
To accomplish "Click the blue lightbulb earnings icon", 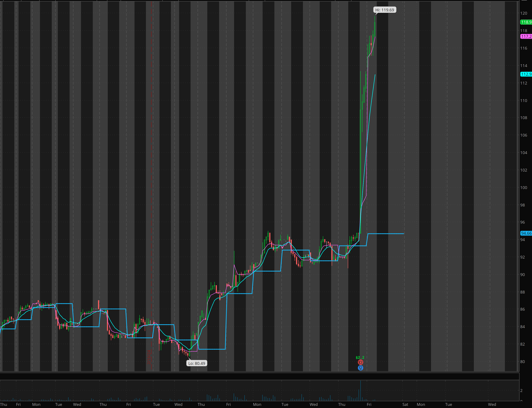I will click(x=361, y=368).
